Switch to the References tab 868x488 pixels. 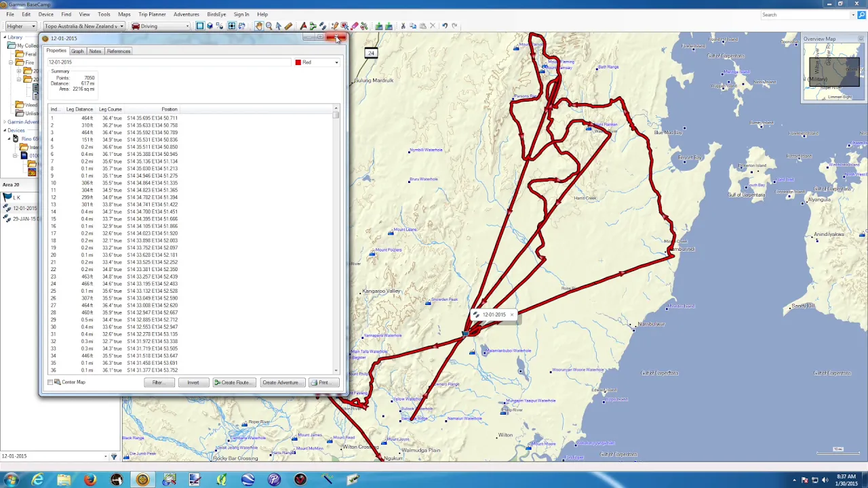[118, 52]
